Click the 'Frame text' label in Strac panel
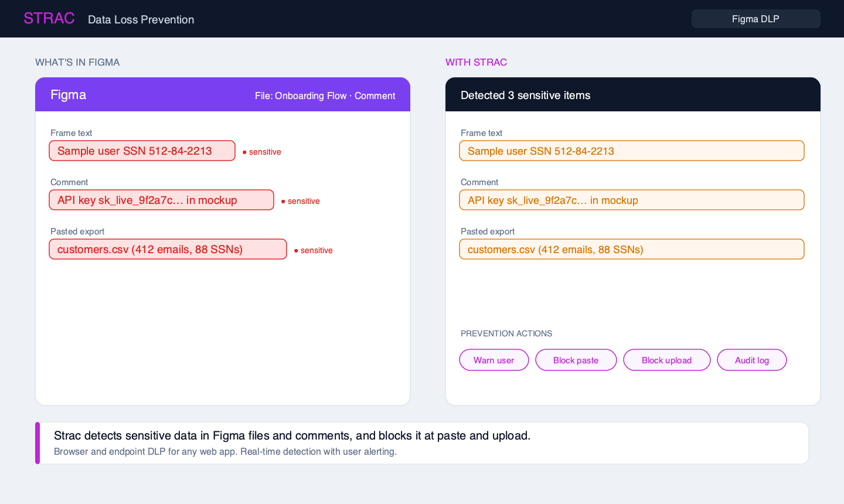The image size is (844, 504). [482, 133]
